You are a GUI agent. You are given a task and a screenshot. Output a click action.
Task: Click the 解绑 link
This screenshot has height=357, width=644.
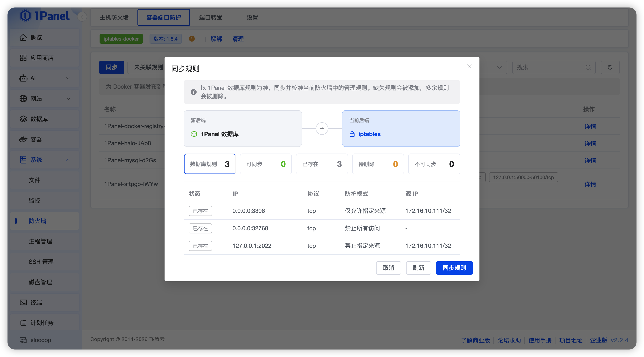(216, 39)
